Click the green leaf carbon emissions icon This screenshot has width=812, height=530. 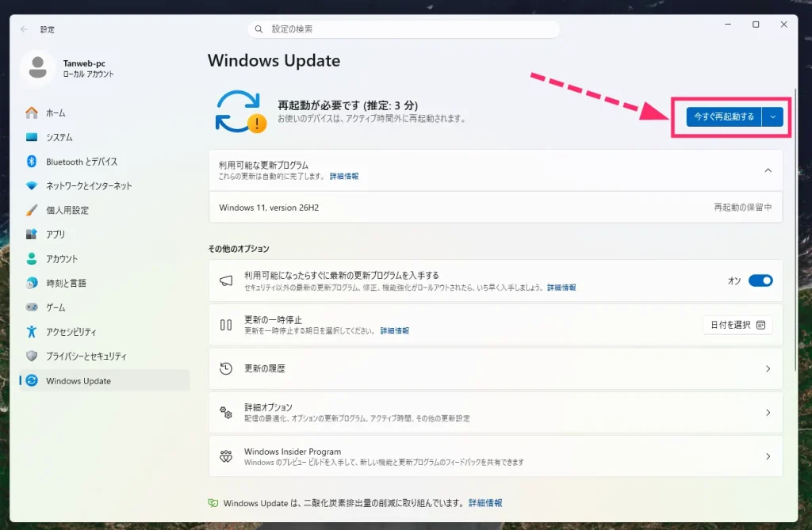[213, 503]
